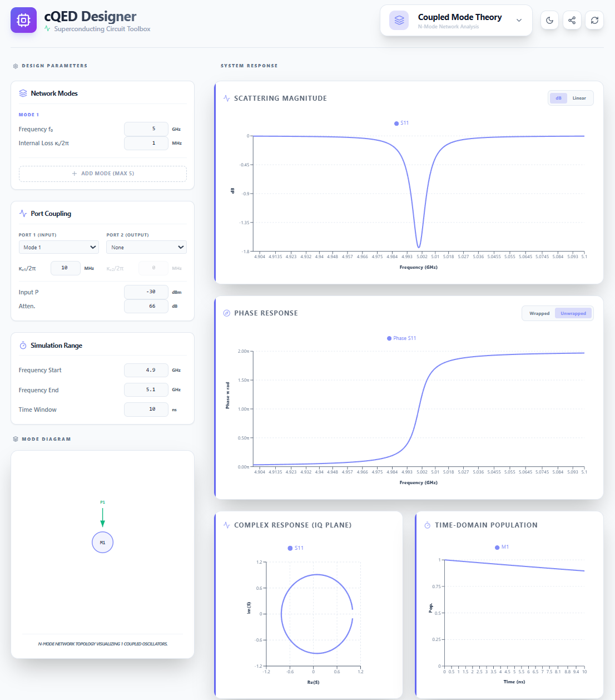Image resolution: width=615 pixels, height=700 pixels.
Task: Click the M1 node in mode diagram
Action: (102, 543)
